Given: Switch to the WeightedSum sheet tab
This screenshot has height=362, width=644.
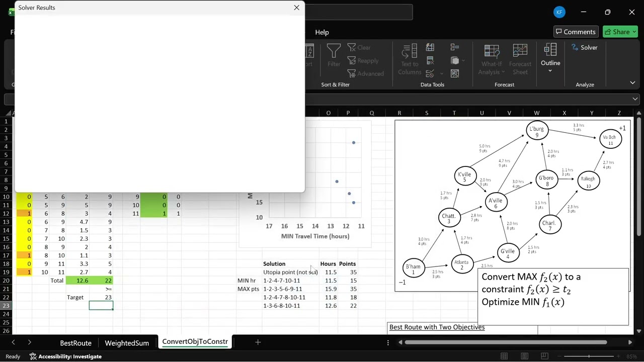Looking at the screenshot, I should pos(127,343).
